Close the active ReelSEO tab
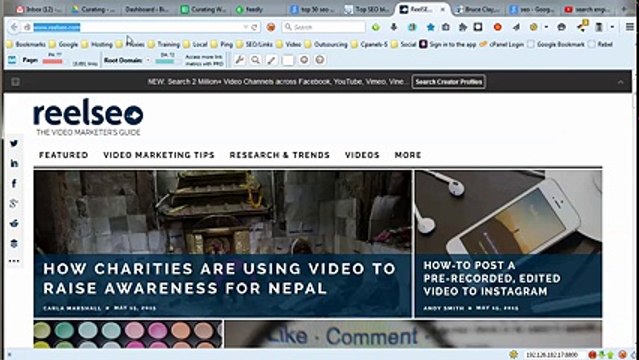 (x=443, y=9)
